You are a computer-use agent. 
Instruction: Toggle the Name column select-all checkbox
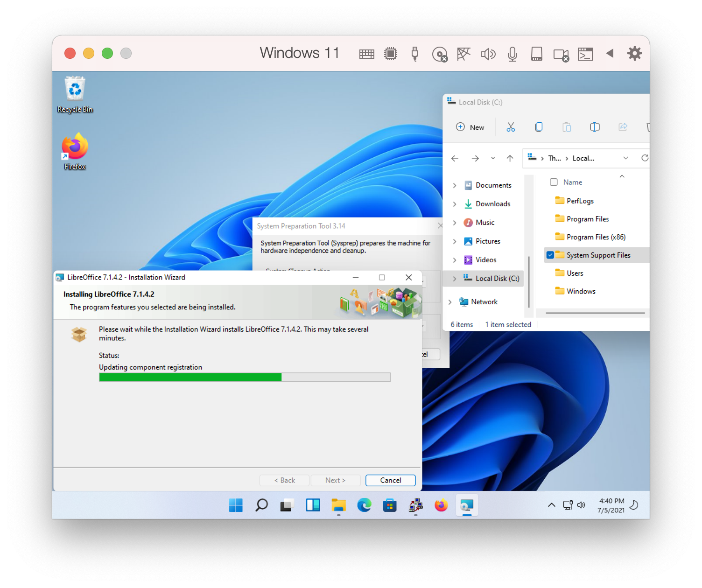(554, 182)
